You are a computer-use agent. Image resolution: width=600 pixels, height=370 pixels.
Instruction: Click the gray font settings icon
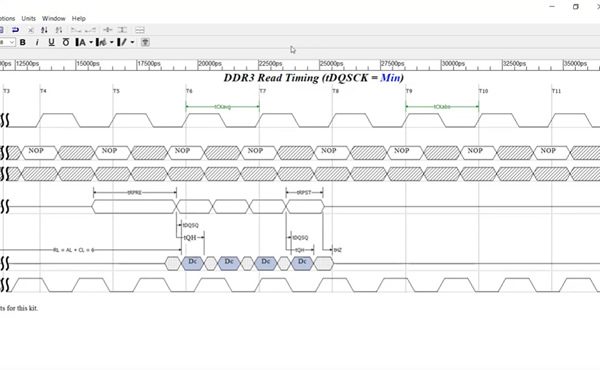pyautogui.click(x=145, y=42)
